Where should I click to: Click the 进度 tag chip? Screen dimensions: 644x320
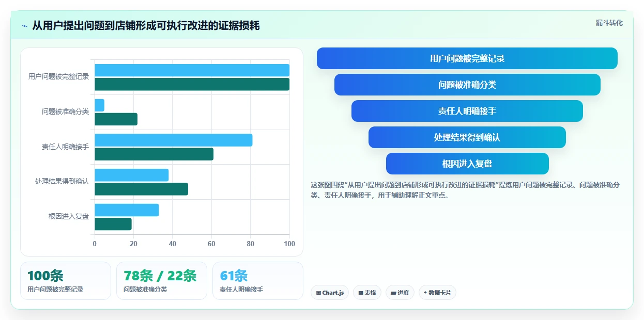pos(400,293)
